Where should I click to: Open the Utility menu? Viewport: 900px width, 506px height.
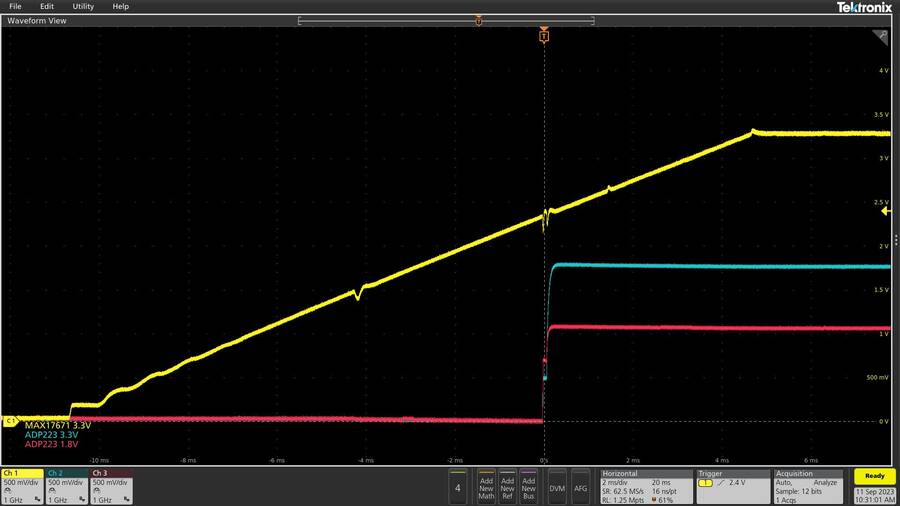83,6
